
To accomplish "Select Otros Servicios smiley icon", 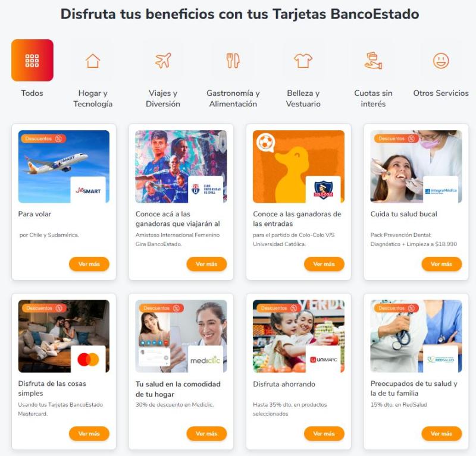I will click(x=441, y=61).
